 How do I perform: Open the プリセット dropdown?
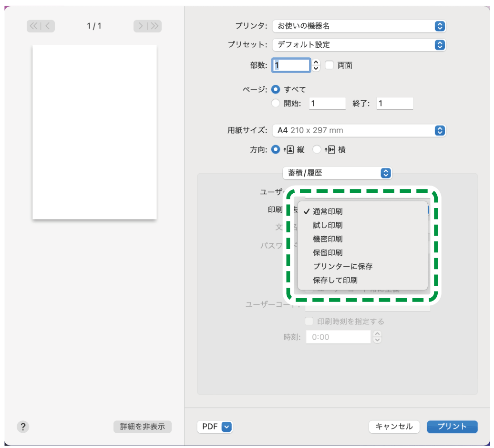tap(359, 45)
